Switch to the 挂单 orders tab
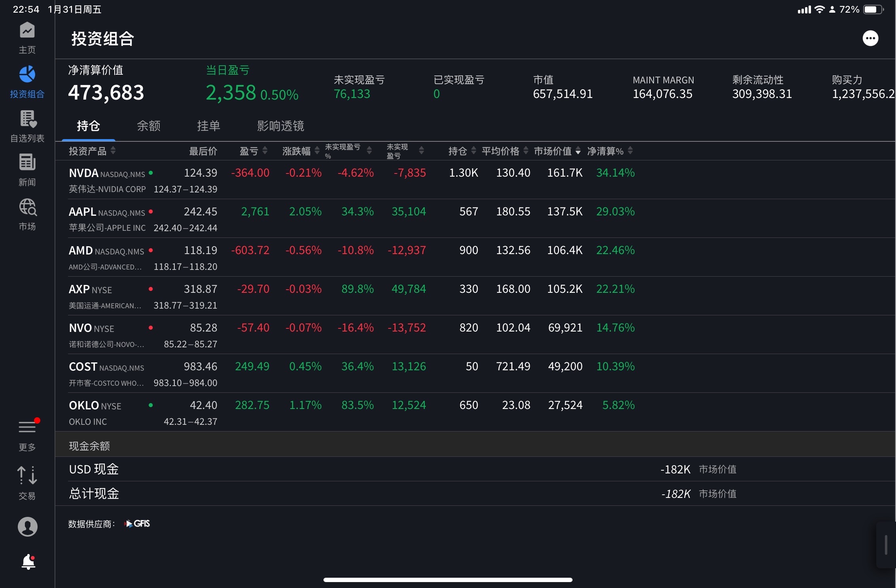 click(208, 126)
